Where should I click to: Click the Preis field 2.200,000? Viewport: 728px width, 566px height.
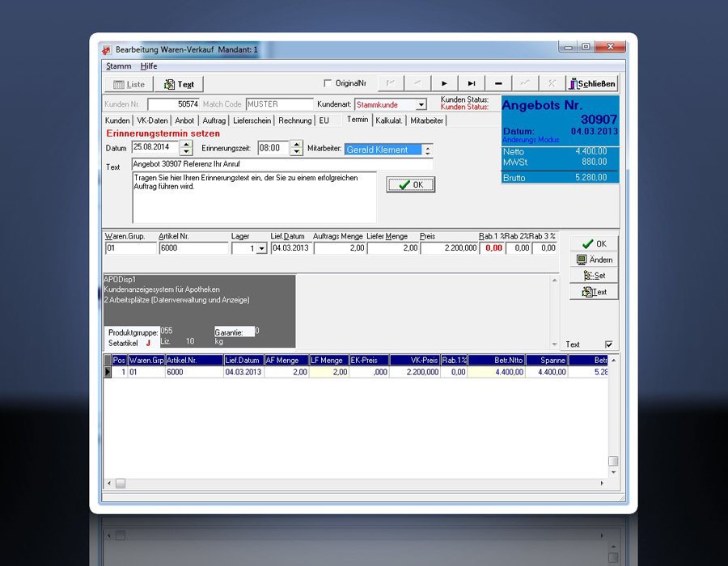pos(450,248)
